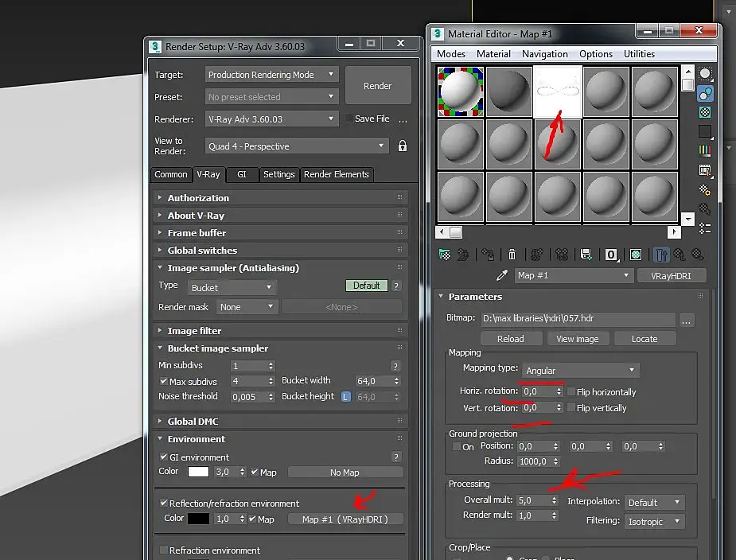Enable the Refraction environment checkbox

[x=163, y=550]
